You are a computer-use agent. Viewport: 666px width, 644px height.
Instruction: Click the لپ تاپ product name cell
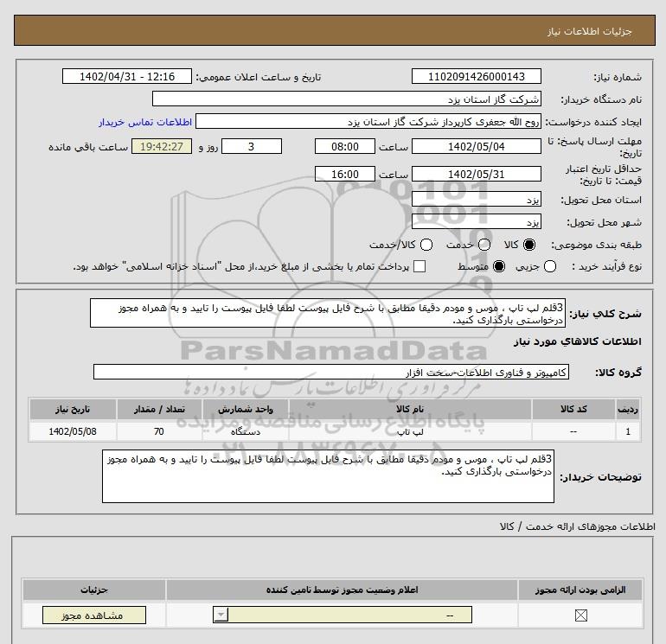click(x=410, y=431)
